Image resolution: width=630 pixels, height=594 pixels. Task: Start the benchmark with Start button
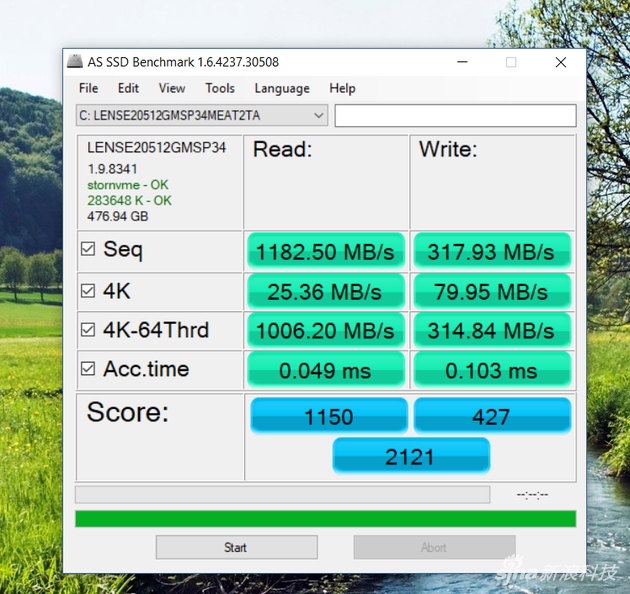coord(237,547)
